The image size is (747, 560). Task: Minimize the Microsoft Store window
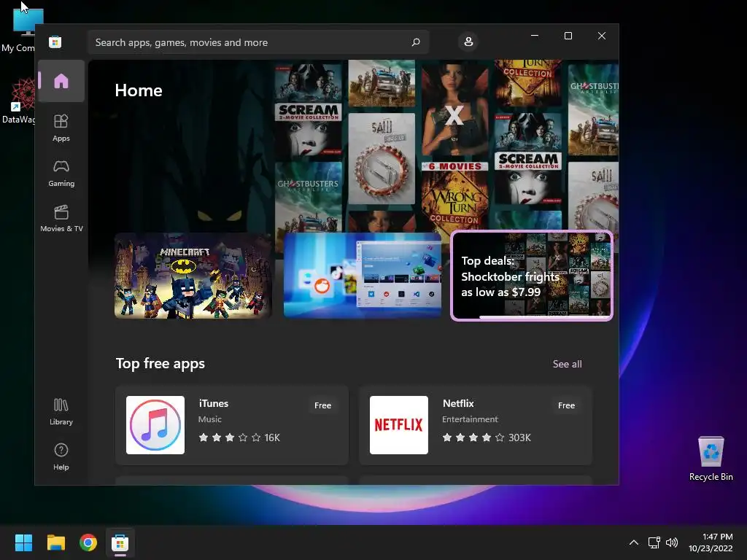click(535, 36)
